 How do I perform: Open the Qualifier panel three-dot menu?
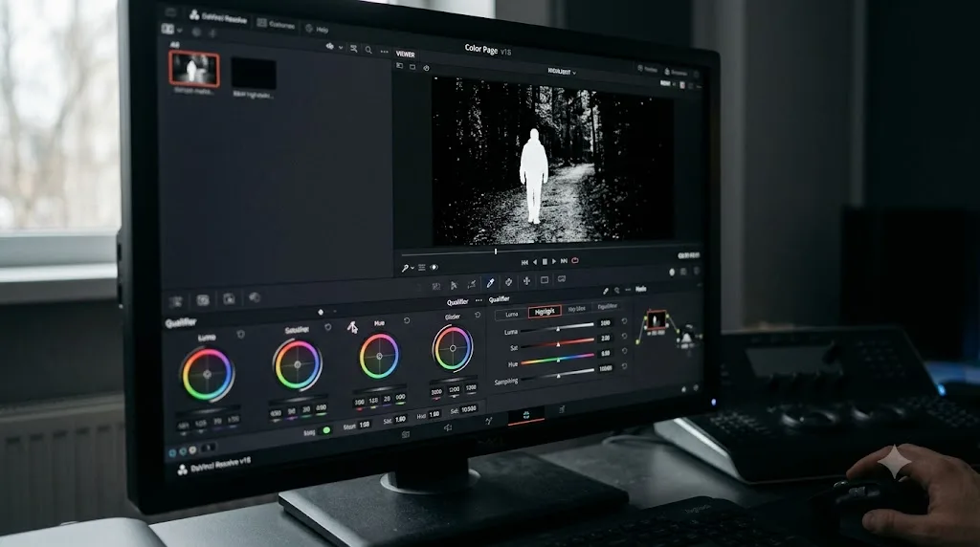(479, 301)
